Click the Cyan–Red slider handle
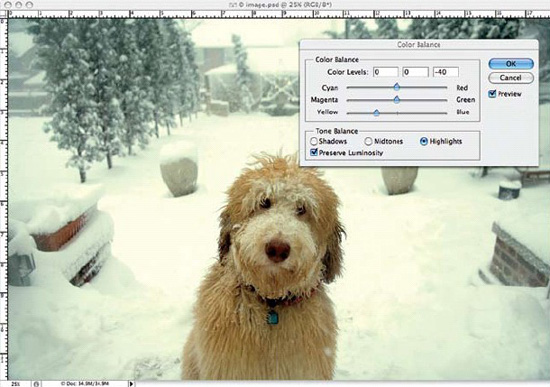Image resolution: width=550 pixels, height=387 pixels. [397, 87]
